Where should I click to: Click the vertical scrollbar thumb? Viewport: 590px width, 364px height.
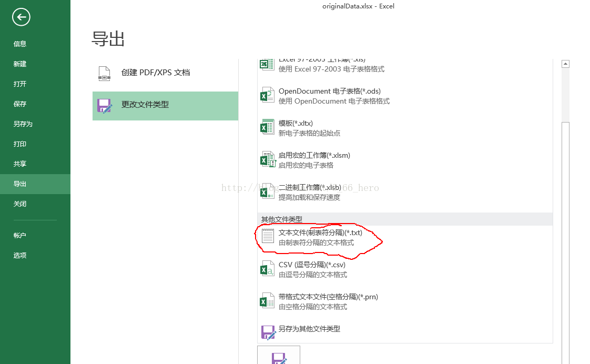565,243
